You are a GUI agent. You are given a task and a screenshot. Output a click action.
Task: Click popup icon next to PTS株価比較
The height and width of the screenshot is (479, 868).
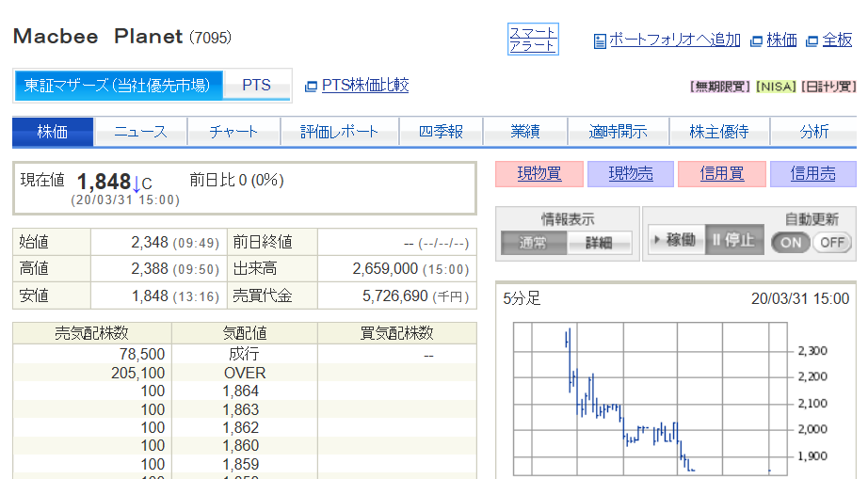click(311, 87)
